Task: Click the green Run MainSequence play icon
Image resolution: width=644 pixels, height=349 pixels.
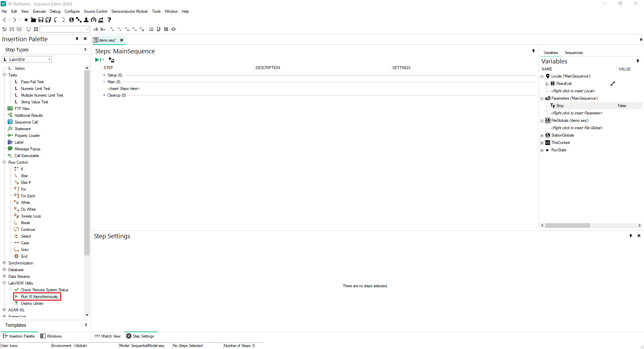Action: pyautogui.click(x=98, y=60)
